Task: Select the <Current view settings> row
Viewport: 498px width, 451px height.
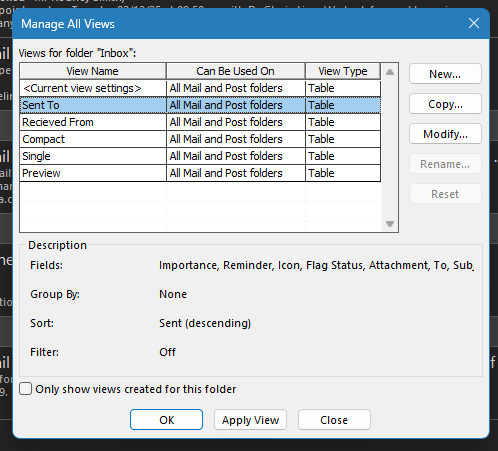Action: coord(200,88)
